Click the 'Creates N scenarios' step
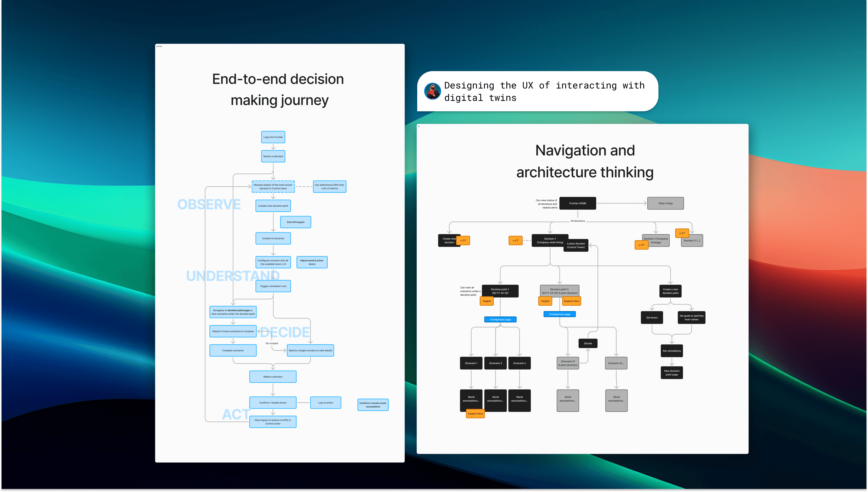Viewport: 868px width, 492px height. point(273,238)
